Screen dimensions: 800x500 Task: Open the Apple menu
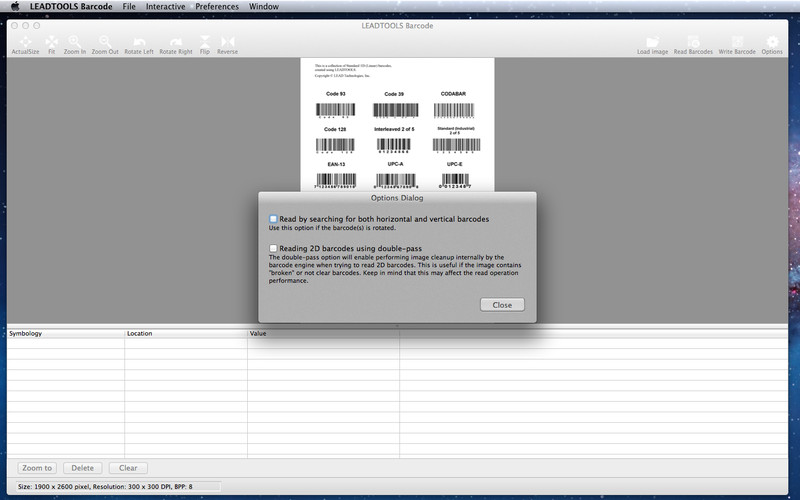pos(15,7)
